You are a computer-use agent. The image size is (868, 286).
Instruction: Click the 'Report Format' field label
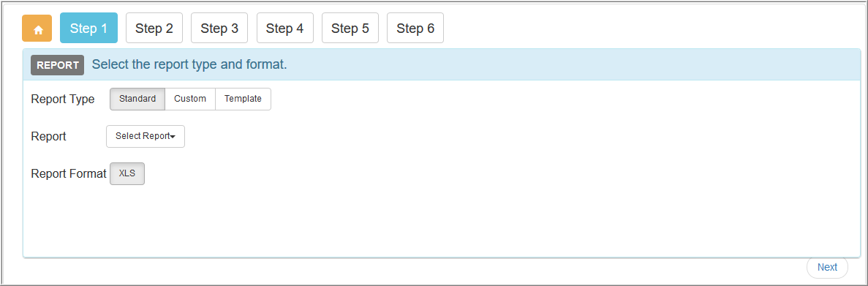pyautogui.click(x=69, y=173)
